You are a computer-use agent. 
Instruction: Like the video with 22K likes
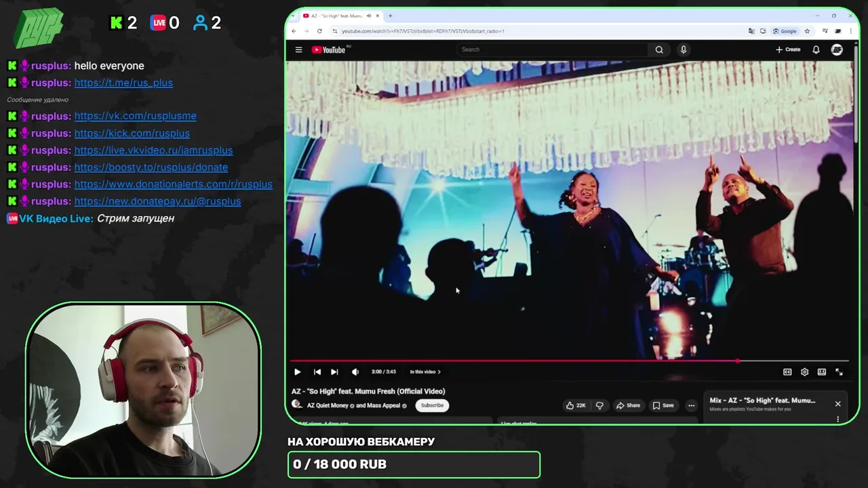576,405
